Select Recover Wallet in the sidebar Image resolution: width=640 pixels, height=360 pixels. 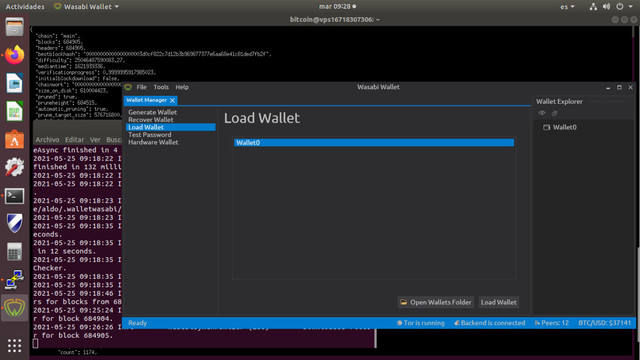[151, 120]
